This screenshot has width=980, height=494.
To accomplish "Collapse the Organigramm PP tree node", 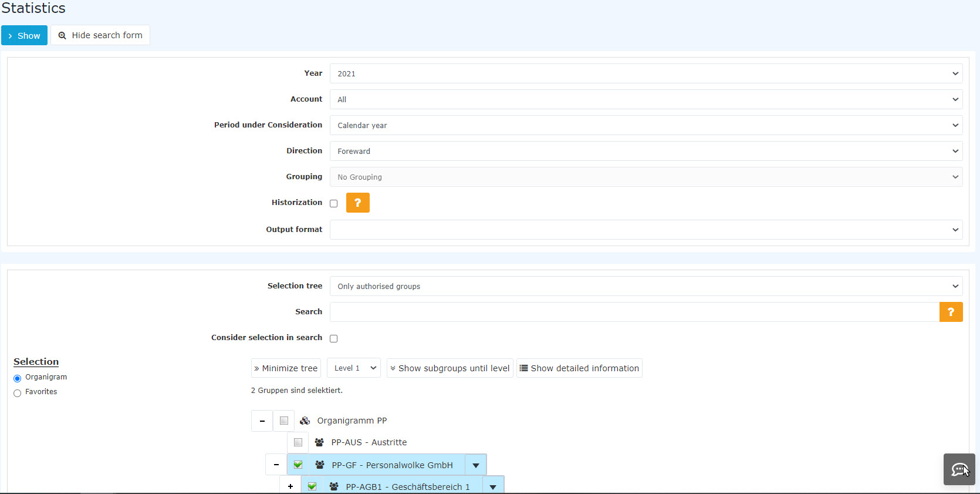I will 262,421.
